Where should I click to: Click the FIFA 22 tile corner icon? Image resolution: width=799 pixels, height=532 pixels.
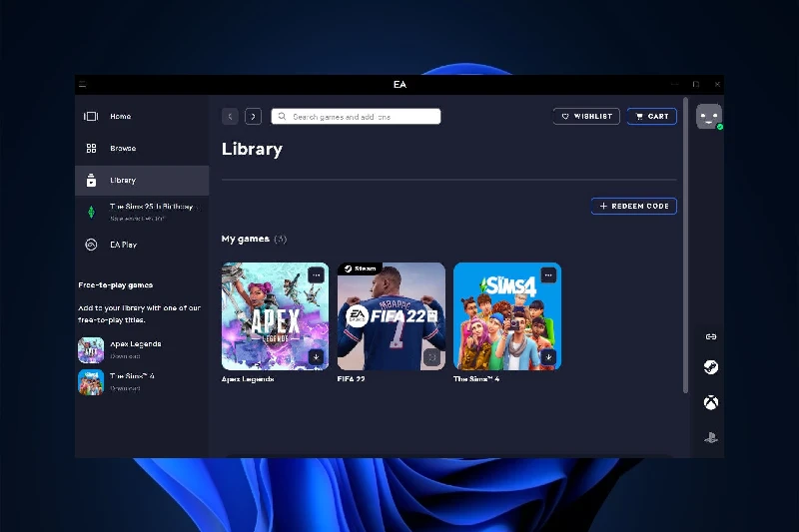point(431,357)
